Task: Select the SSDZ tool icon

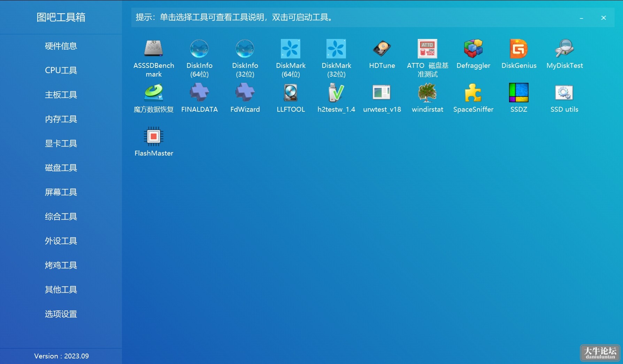Action: pos(519,93)
